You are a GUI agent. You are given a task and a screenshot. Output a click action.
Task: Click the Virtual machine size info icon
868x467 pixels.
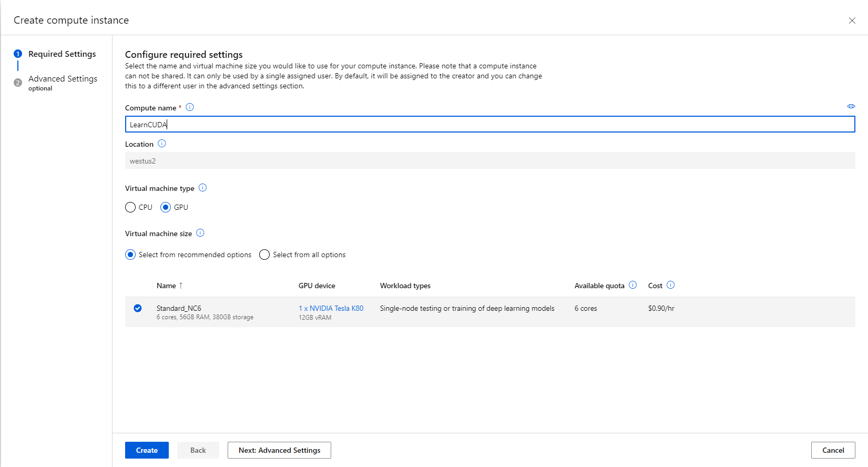pos(200,233)
